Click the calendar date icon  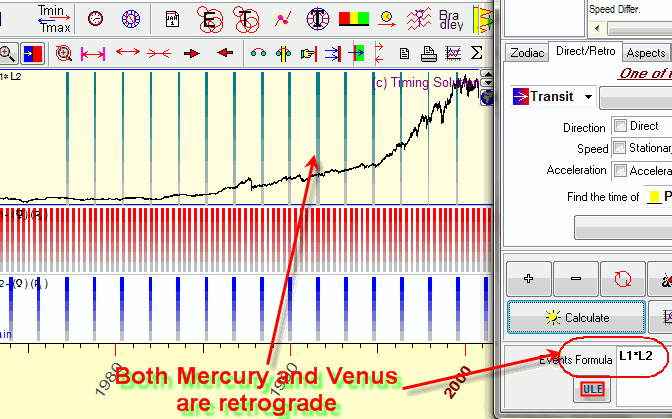pyautogui.click(x=171, y=18)
